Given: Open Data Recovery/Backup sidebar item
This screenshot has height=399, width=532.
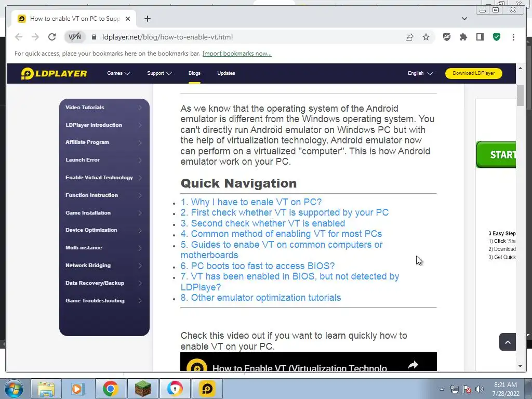Looking at the screenshot, I should [x=104, y=283].
